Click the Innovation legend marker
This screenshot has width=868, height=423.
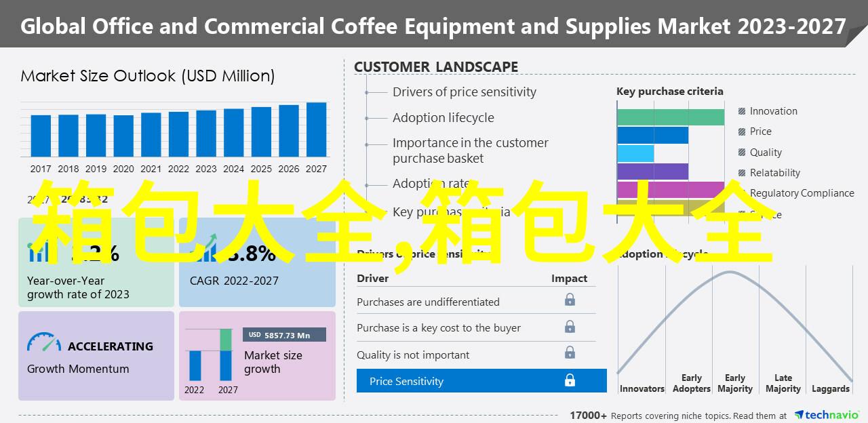tap(743, 111)
